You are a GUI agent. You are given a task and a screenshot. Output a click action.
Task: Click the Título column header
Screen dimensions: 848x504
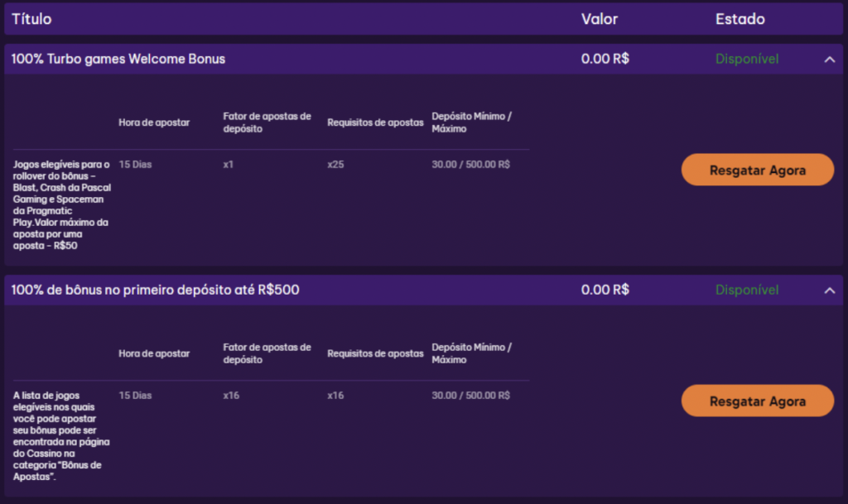point(31,19)
